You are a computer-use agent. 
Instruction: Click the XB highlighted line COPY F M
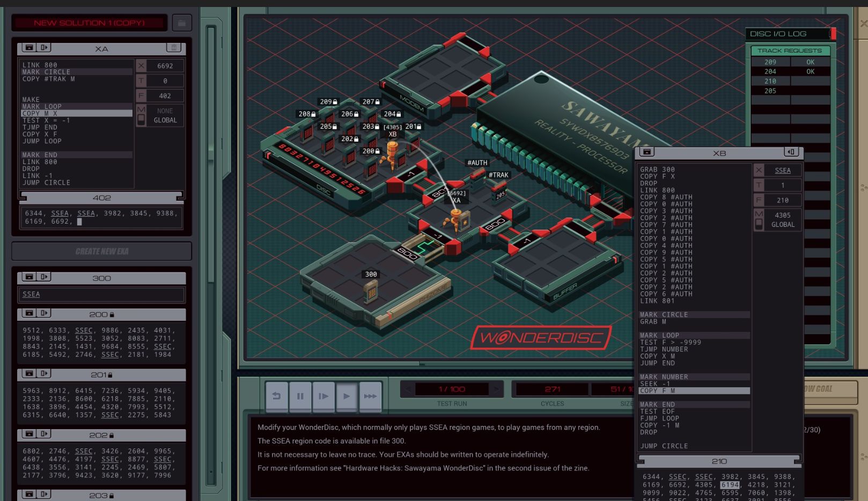(x=694, y=391)
